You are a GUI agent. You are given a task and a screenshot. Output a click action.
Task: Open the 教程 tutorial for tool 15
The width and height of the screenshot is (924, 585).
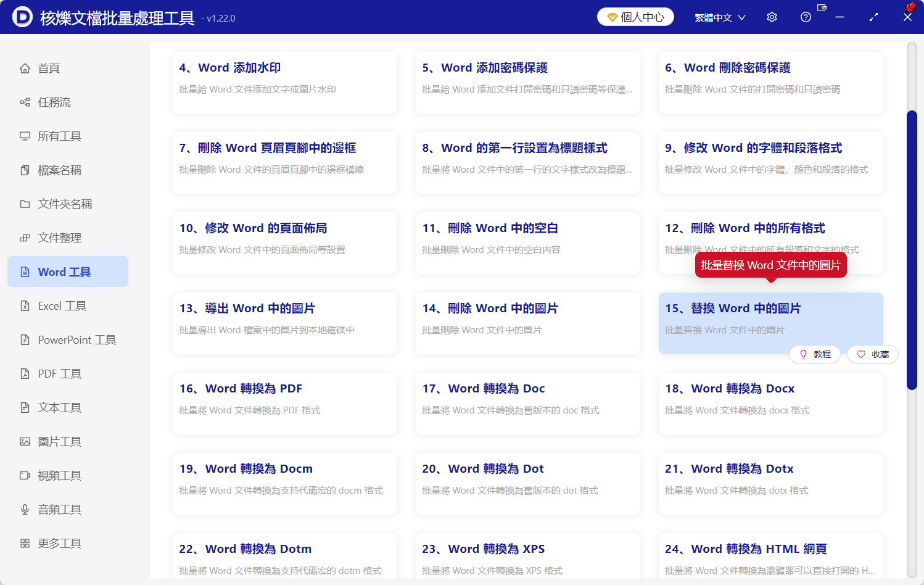click(x=815, y=354)
